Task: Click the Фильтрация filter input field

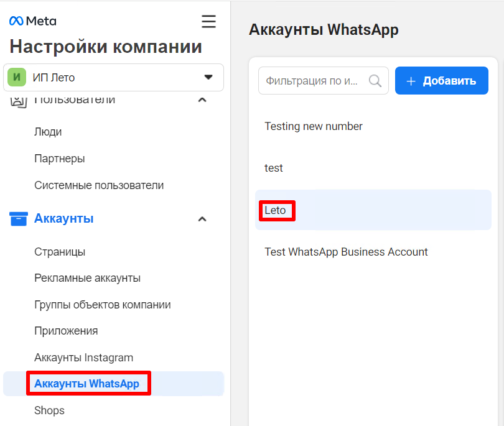Action: tap(312, 81)
